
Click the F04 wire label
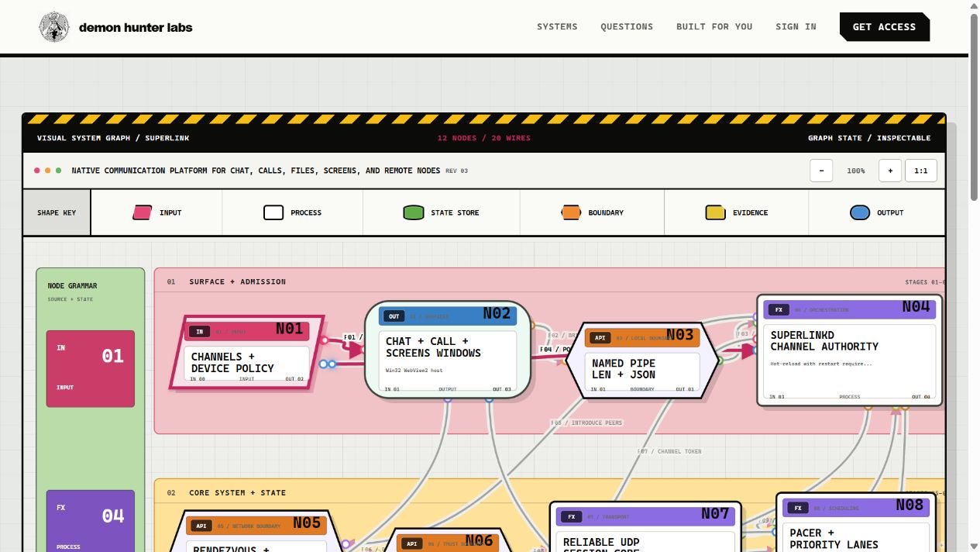555,350
